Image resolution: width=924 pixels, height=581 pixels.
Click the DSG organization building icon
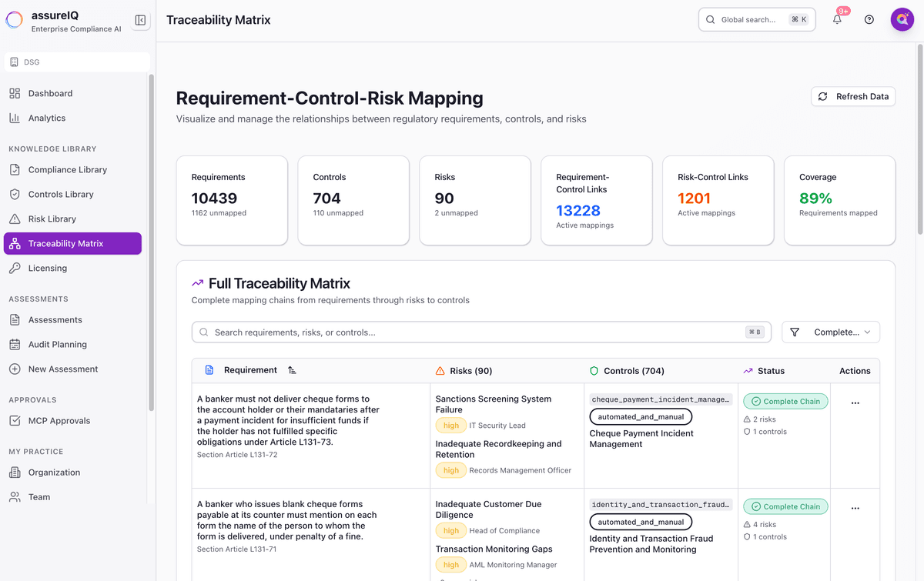14,62
